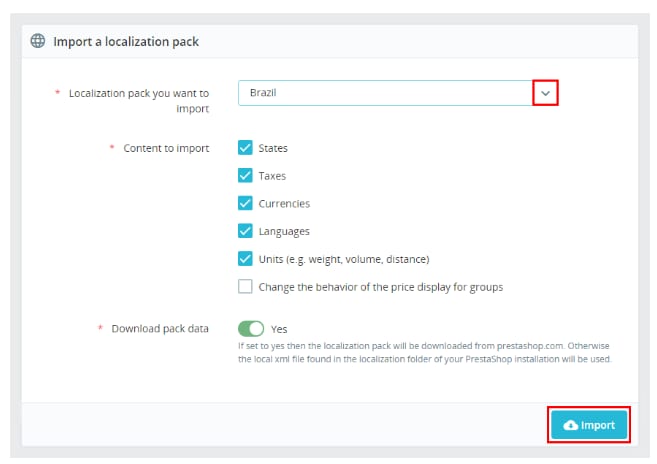Open the Brazil localization pack select field
The width and height of the screenshot is (657, 464).
pos(385,92)
